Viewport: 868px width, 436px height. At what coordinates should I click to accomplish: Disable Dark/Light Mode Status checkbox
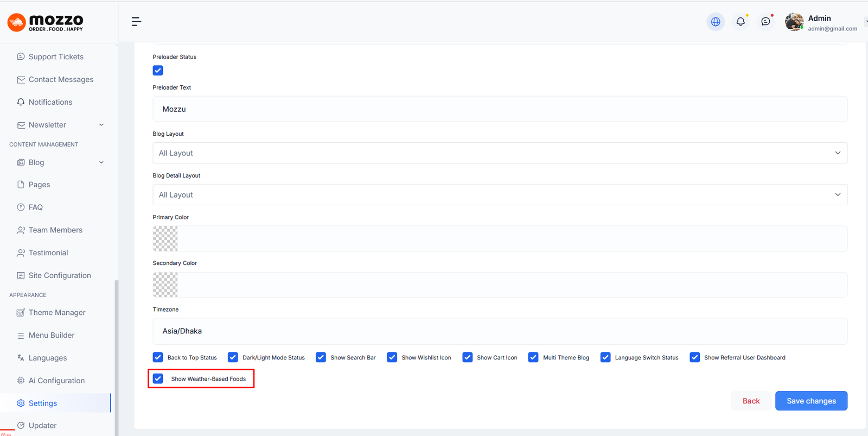[233, 357]
